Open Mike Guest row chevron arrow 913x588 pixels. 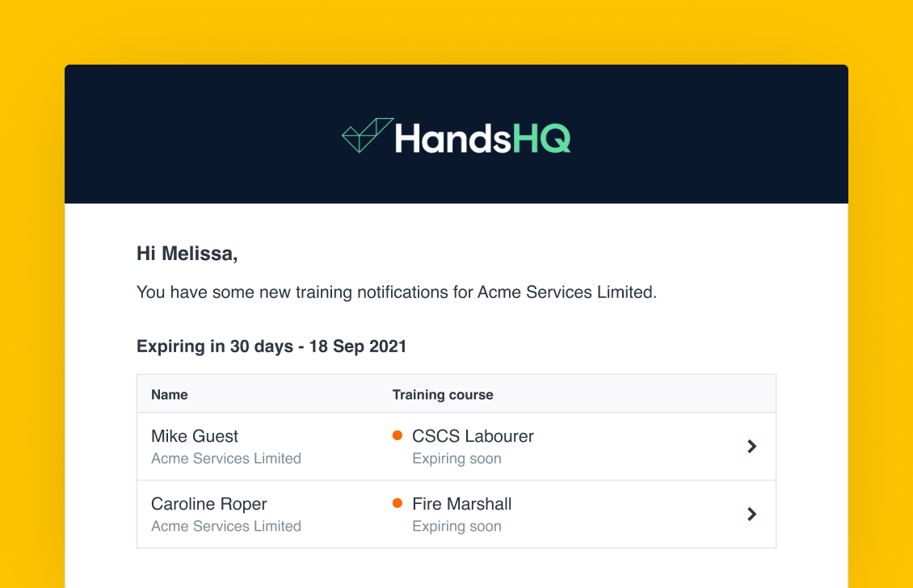[x=751, y=447]
